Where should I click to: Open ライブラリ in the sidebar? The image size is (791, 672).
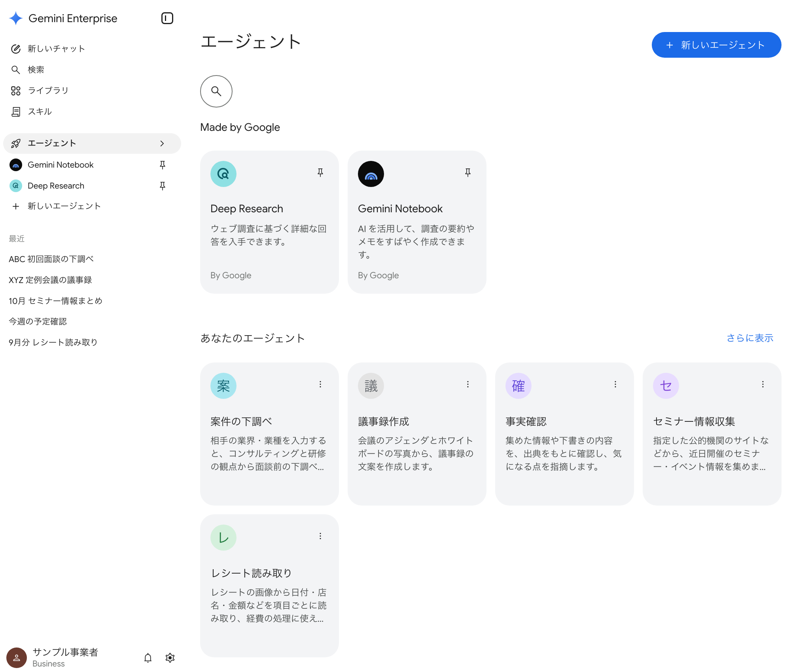[92, 91]
